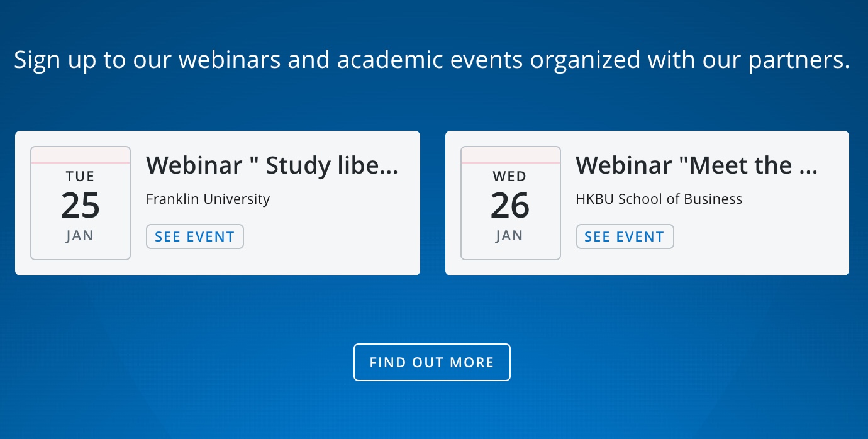Click the Wednesday 26 January calendar icon
The height and width of the screenshot is (439, 868).
[510, 203]
